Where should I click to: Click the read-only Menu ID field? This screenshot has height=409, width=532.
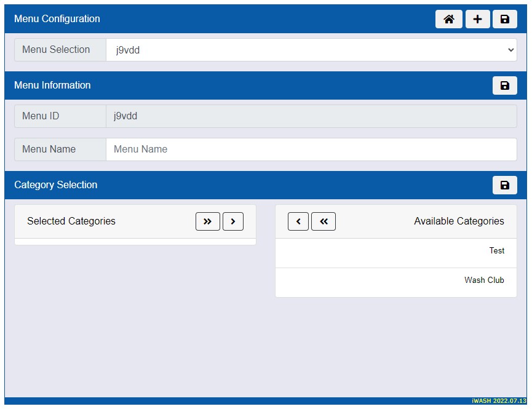pyautogui.click(x=311, y=116)
